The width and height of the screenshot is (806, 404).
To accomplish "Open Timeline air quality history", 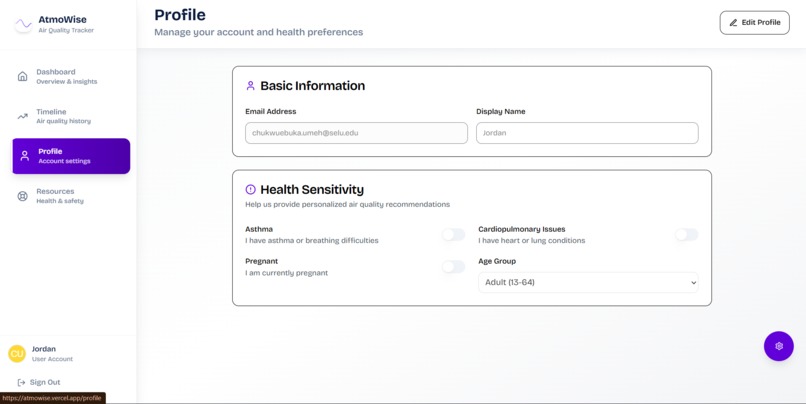I will pyautogui.click(x=71, y=116).
